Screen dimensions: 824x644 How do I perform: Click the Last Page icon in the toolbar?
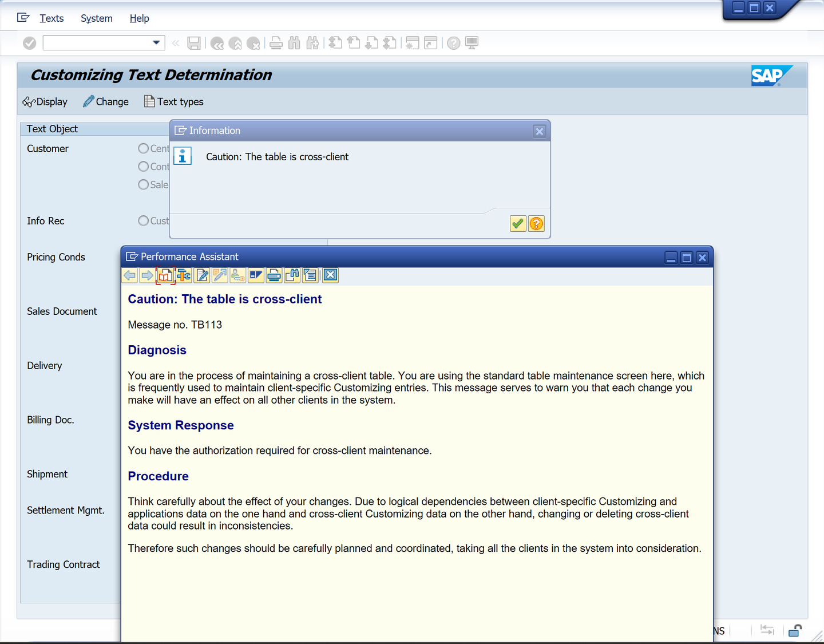pos(390,43)
